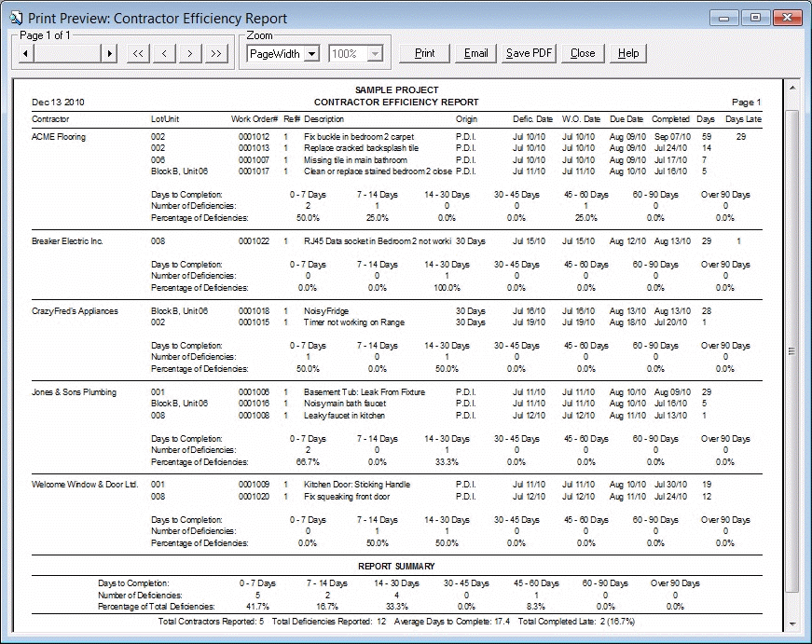
Task: Click the REPORT SUMMARY heading
Action: pos(396,567)
